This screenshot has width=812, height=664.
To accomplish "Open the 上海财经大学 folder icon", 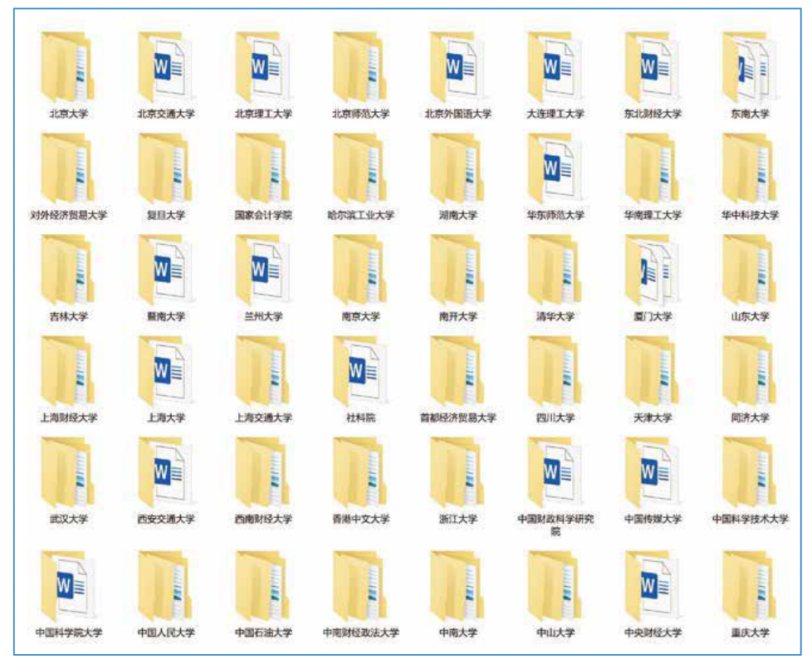I will [x=68, y=371].
